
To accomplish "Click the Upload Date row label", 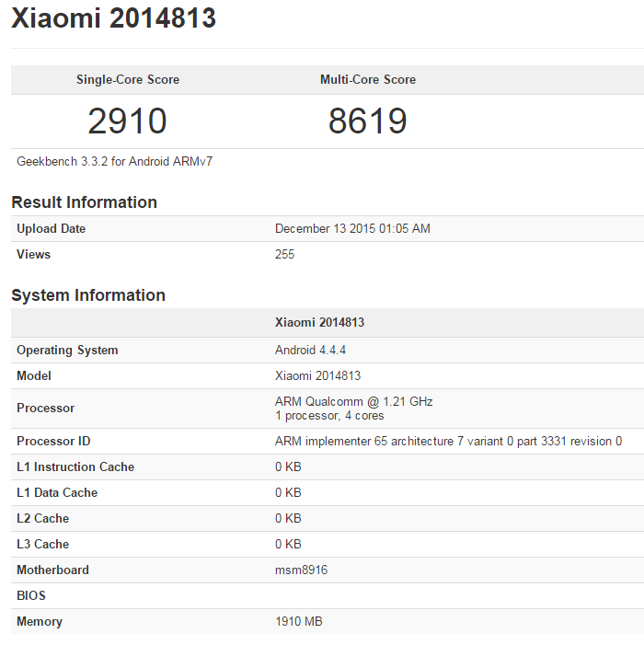I will 51,229.
